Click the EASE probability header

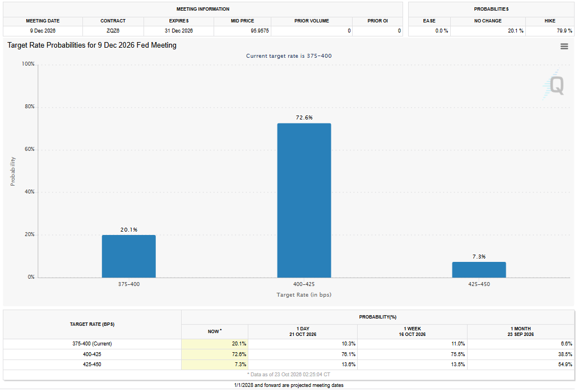(x=429, y=21)
